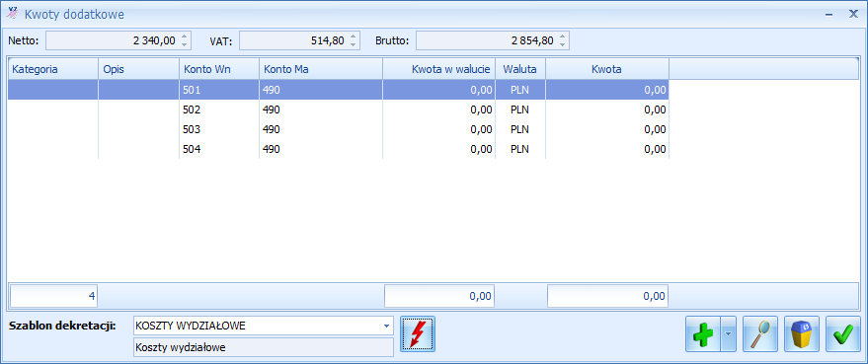Expand the dropdown arrow beside green plus
The image size is (868, 364).
[x=729, y=334]
